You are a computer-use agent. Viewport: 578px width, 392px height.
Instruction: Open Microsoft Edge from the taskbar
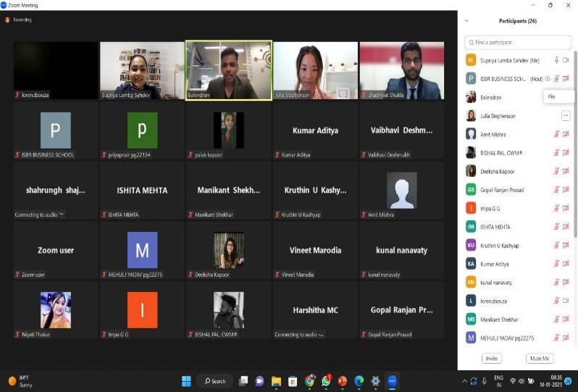pyautogui.click(x=359, y=381)
